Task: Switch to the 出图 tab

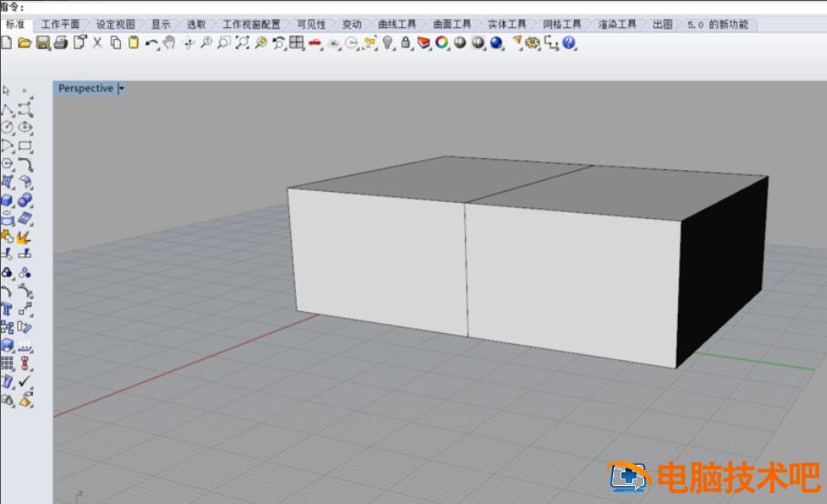Action: coord(662,25)
